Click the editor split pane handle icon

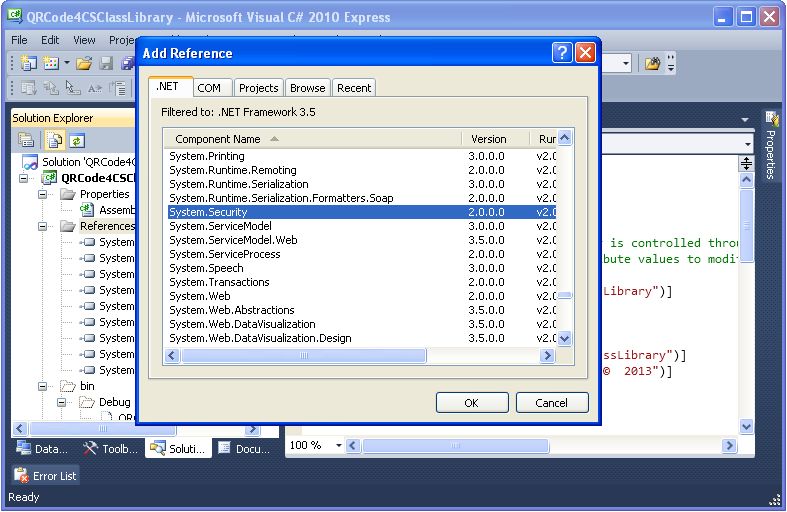pyautogui.click(x=747, y=164)
